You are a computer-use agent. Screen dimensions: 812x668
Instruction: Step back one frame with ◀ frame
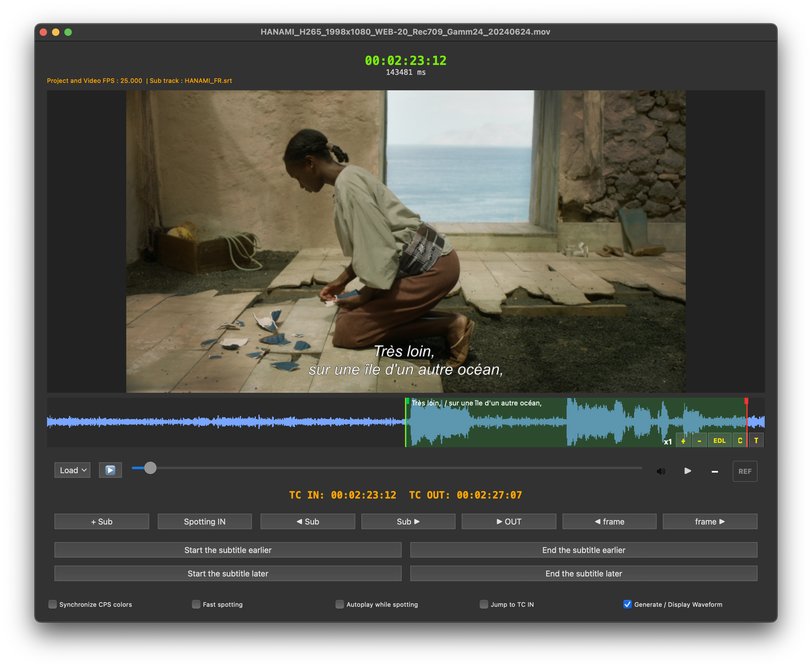(x=610, y=522)
